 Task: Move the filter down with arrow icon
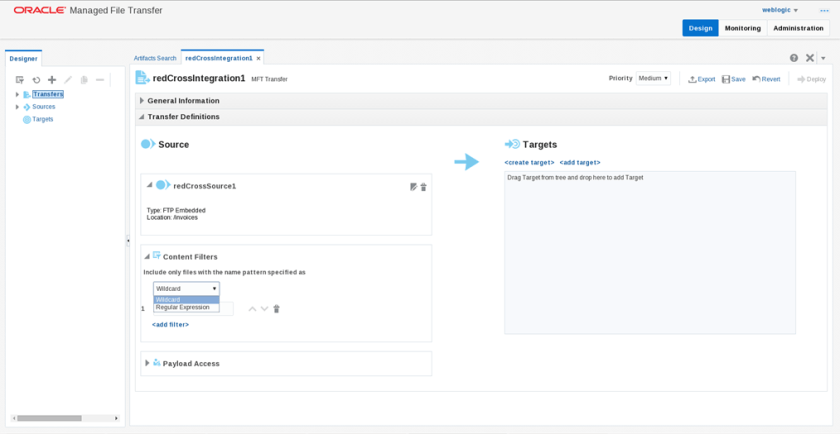(x=264, y=309)
